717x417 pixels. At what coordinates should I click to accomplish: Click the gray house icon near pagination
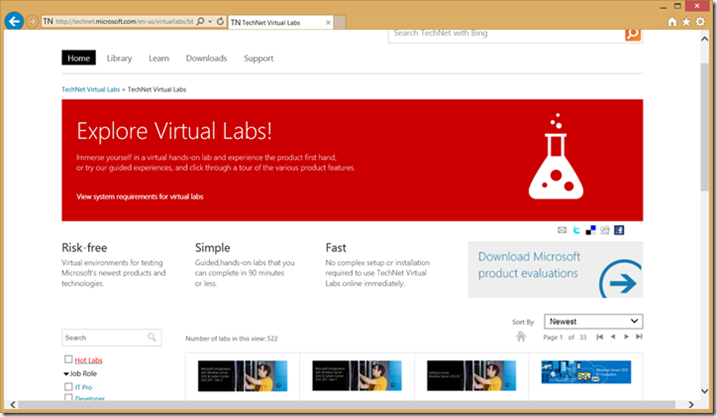tap(521, 337)
